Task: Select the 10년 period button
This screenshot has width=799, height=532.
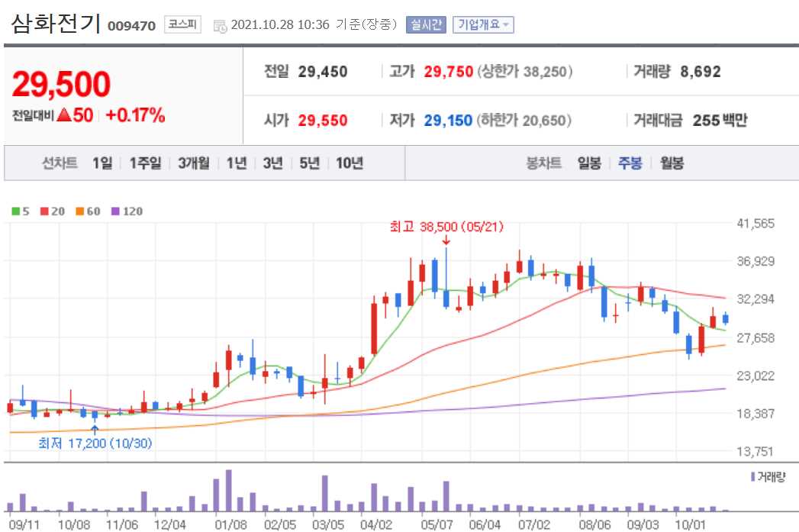Action: [x=350, y=163]
